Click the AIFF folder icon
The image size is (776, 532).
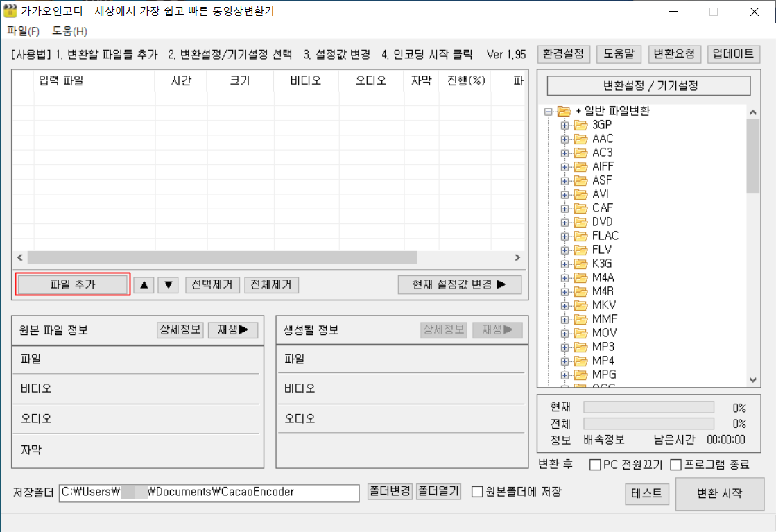pyautogui.click(x=580, y=166)
